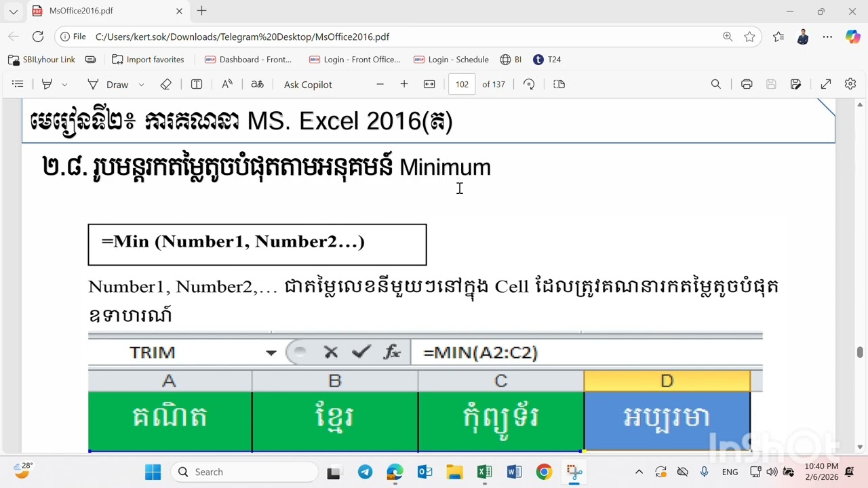Screen dimensions: 868x488
Task: Open the Windows Start menu
Action: coord(153,472)
